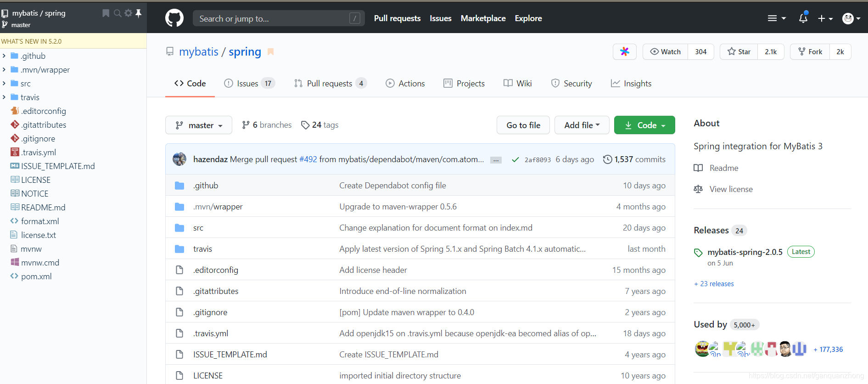
Task: Open View license link
Action: [x=723, y=189]
